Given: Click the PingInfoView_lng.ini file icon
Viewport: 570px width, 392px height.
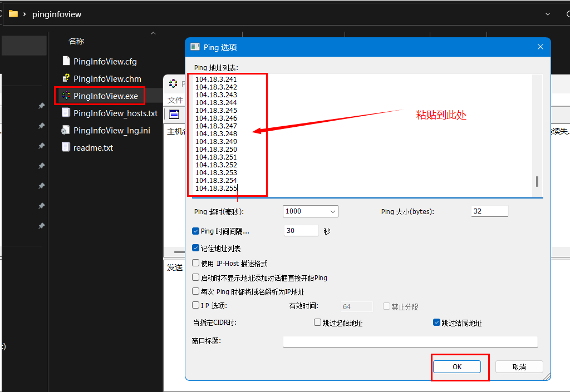Looking at the screenshot, I should [x=66, y=130].
